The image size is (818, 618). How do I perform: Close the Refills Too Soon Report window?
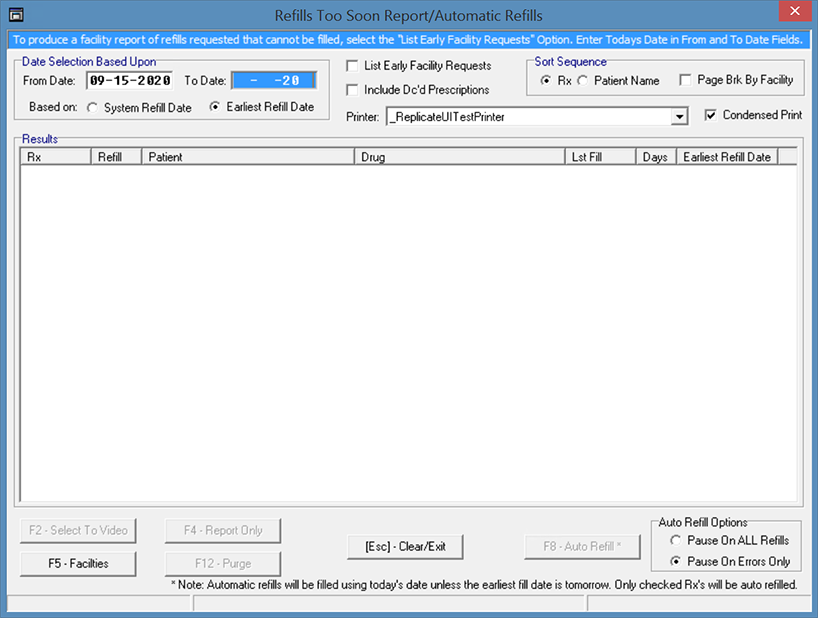click(x=794, y=14)
